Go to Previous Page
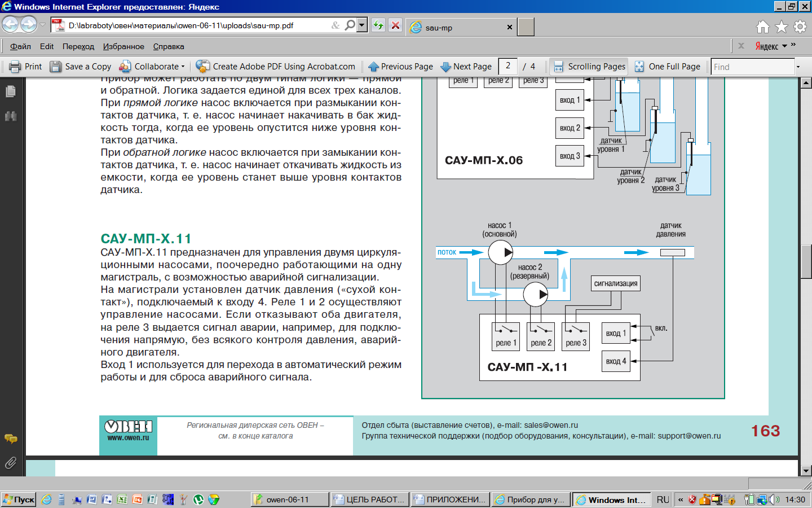Screen dimensions: 812x508 [x=400, y=67]
